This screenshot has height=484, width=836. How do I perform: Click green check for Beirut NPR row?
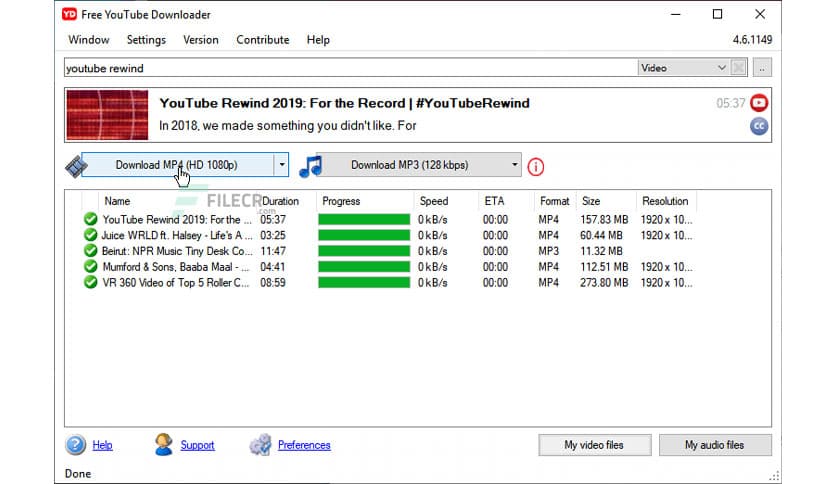tap(91, 251)
